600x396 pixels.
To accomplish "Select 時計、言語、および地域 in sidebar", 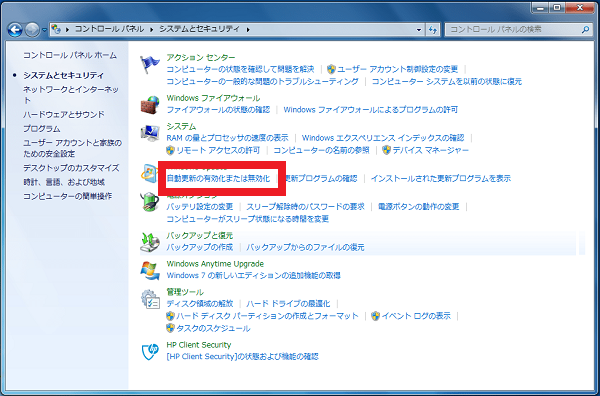I will 64,182.
